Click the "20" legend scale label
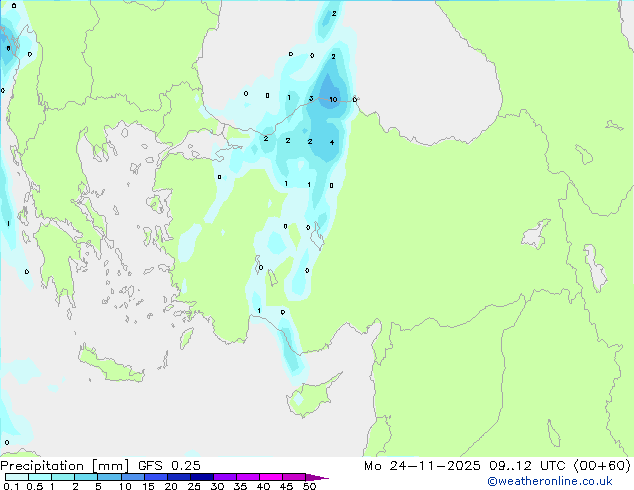This screenshot has width=634, height=490. (171, 486)
